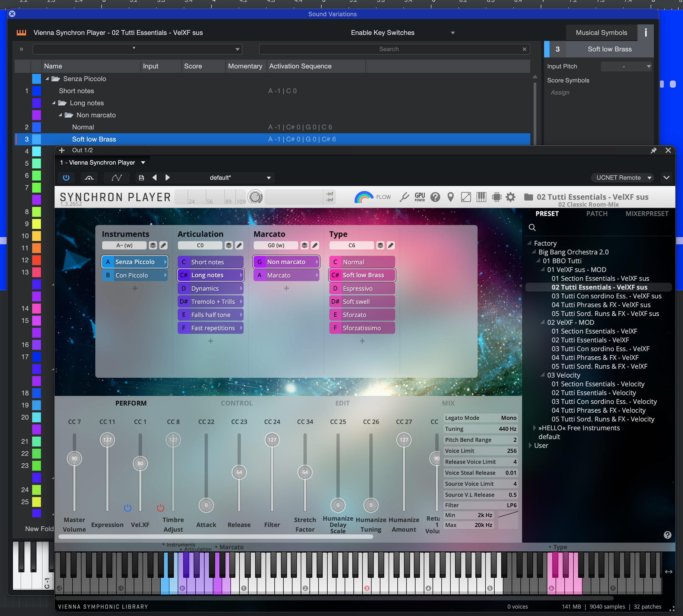The width and height of the screenshot is (683, 616).
Task: Toggle the Vel.XF power switch
Action: tap(127, 508)
